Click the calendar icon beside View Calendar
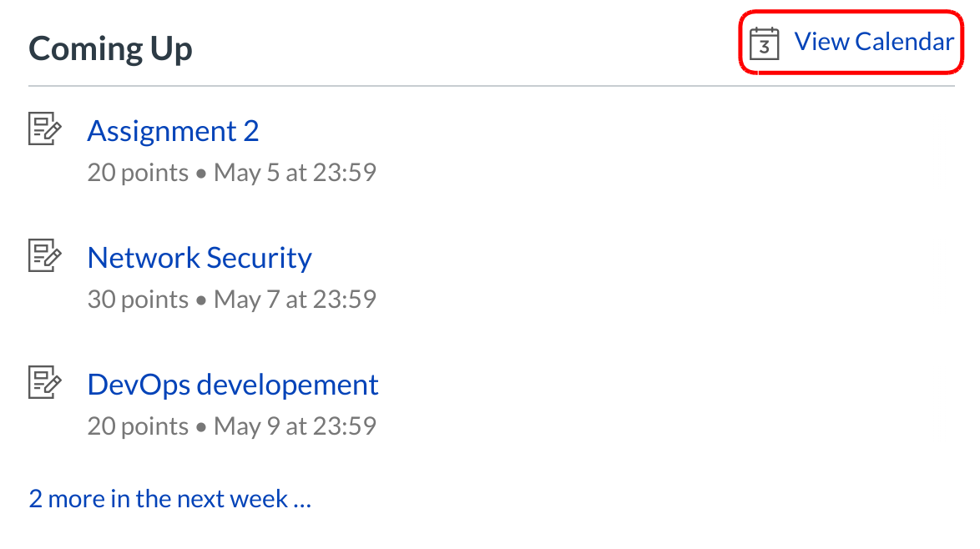This screenshot has width=980, height=549. (764, 43)
